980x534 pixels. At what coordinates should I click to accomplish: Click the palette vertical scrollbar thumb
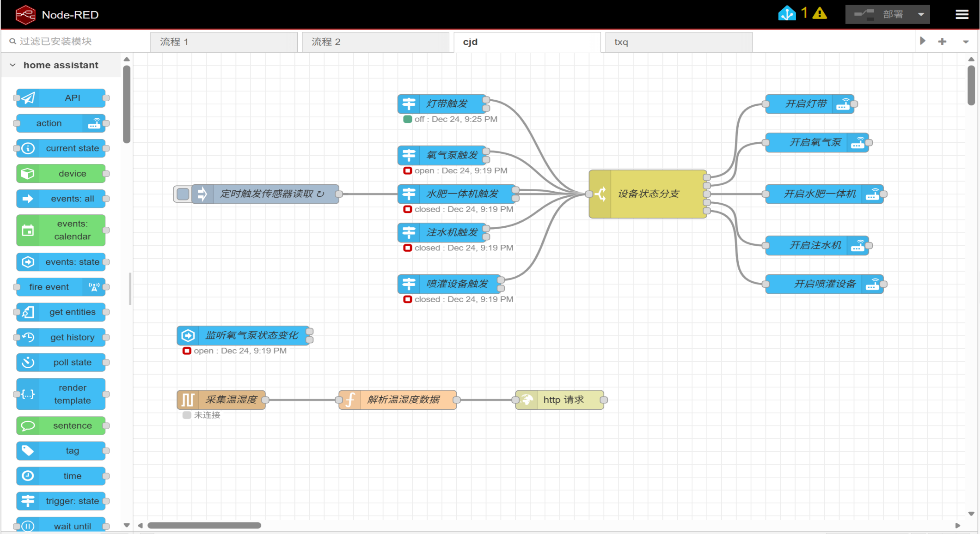pos(127,104)
